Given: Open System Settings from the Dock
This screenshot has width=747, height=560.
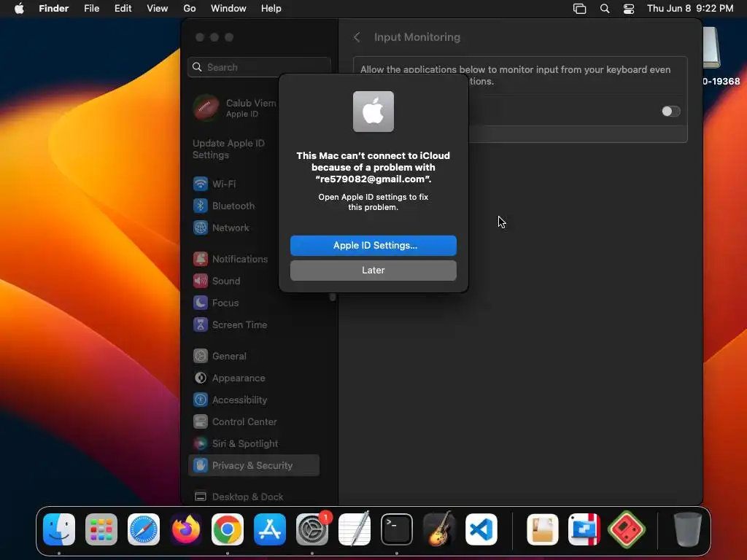Looking at the screenshot, I should (x=312, y=529).
